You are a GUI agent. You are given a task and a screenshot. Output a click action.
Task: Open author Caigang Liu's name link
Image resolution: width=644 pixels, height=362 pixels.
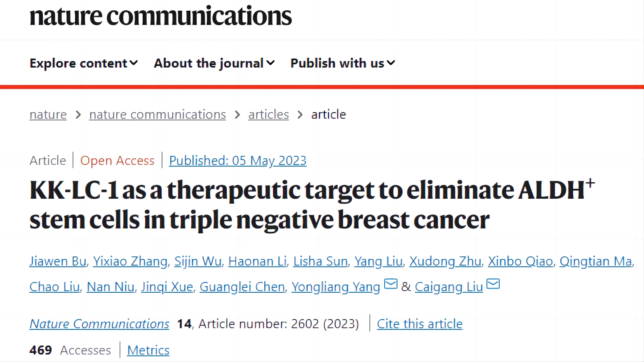[449, 287]
